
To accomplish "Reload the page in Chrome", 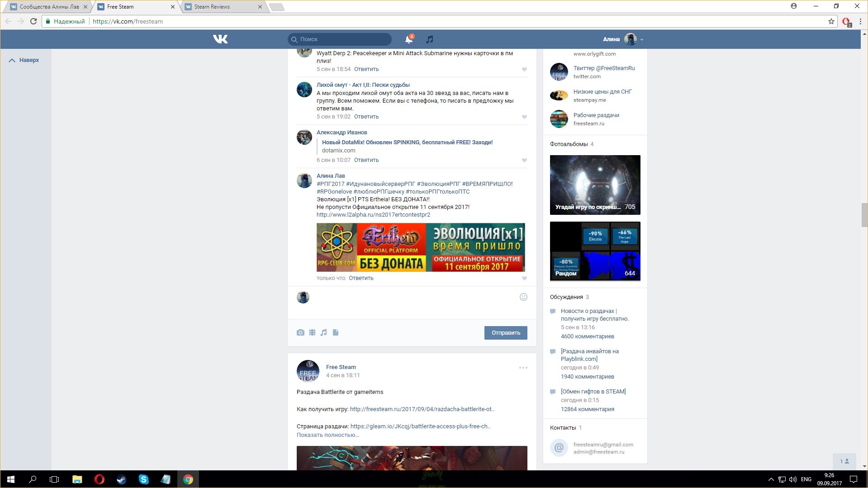I will 33,21.
